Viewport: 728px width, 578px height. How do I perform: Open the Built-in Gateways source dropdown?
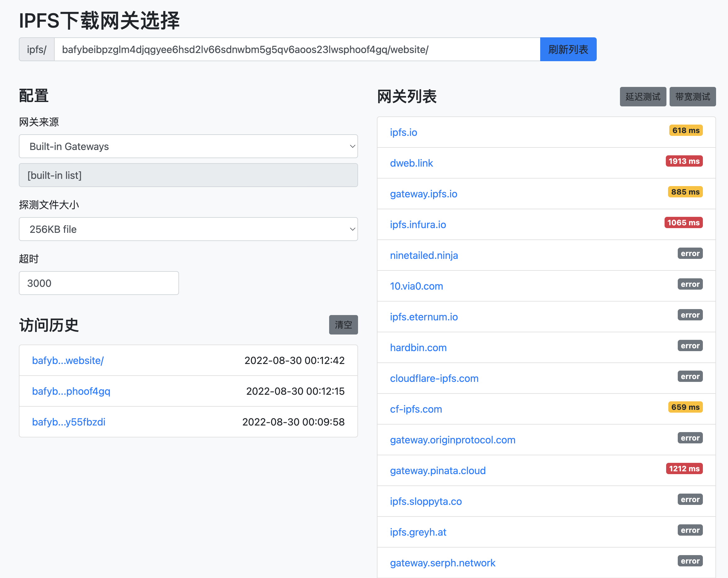click(x=188, y=147)
